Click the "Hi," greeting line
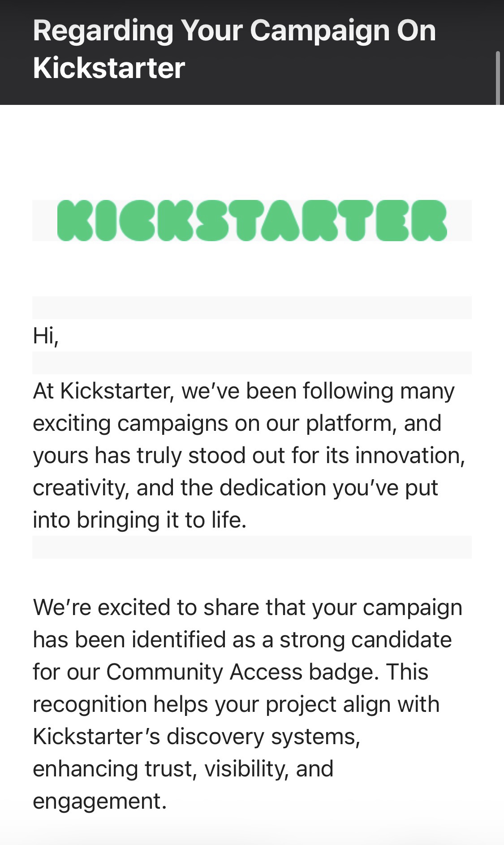Image resolution: width=504 pixels, height=845 pixels. click(x=46, y=335)
